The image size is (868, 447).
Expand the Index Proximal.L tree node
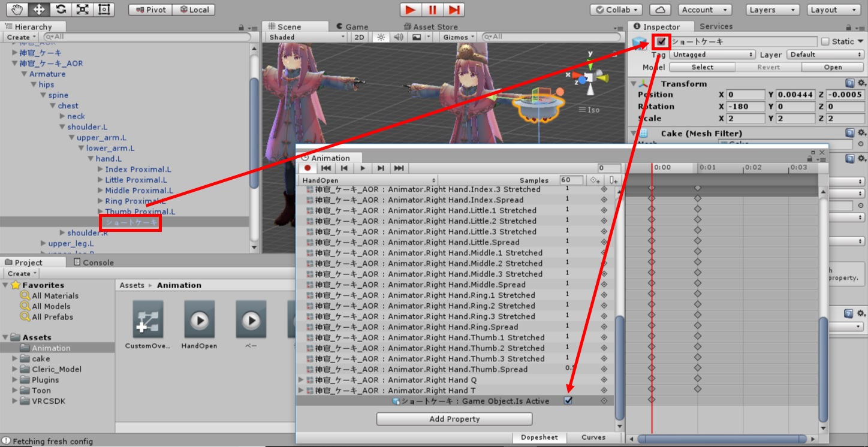[100, 170]
